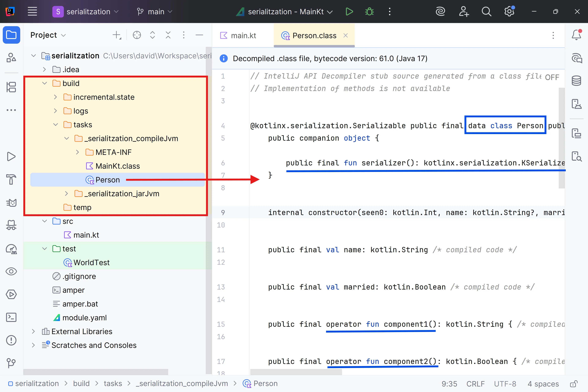Open the Database tool window
Screen dimensions: 588x392
point(576,81)
